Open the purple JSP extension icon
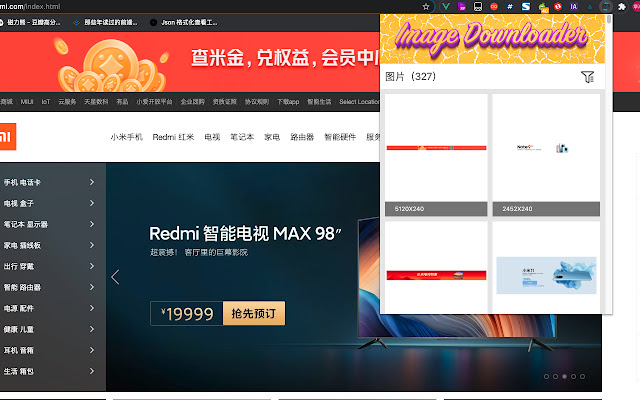 click(462, 7)
